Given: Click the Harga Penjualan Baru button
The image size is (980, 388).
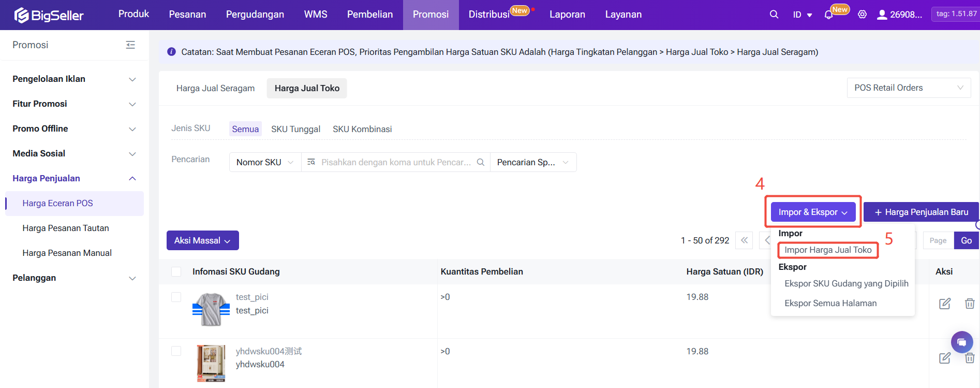Looking at the screenshot, I should [920, 212].
